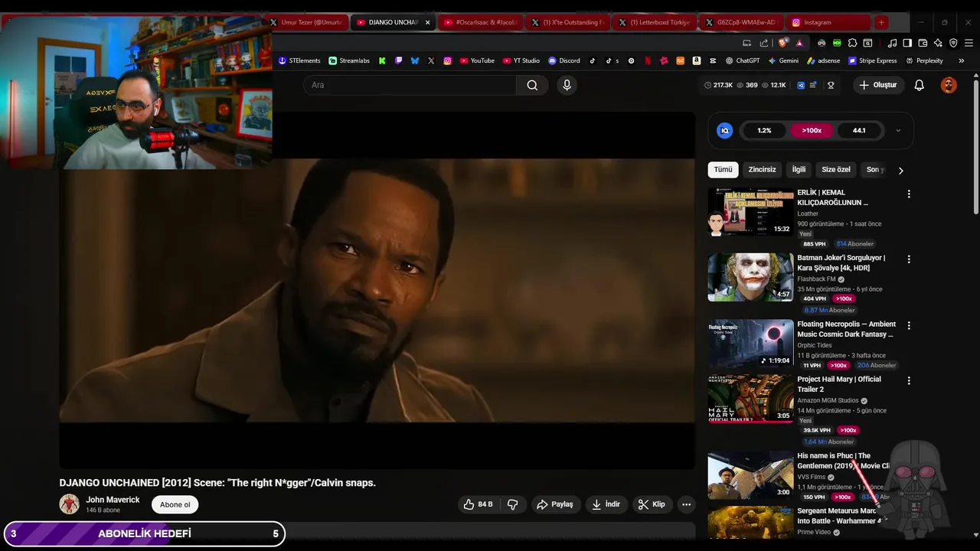The width and height of the screenshot is (980, 551).
Task: Open the Streamlabs bookmark
Action: click(x=349, y=60)
